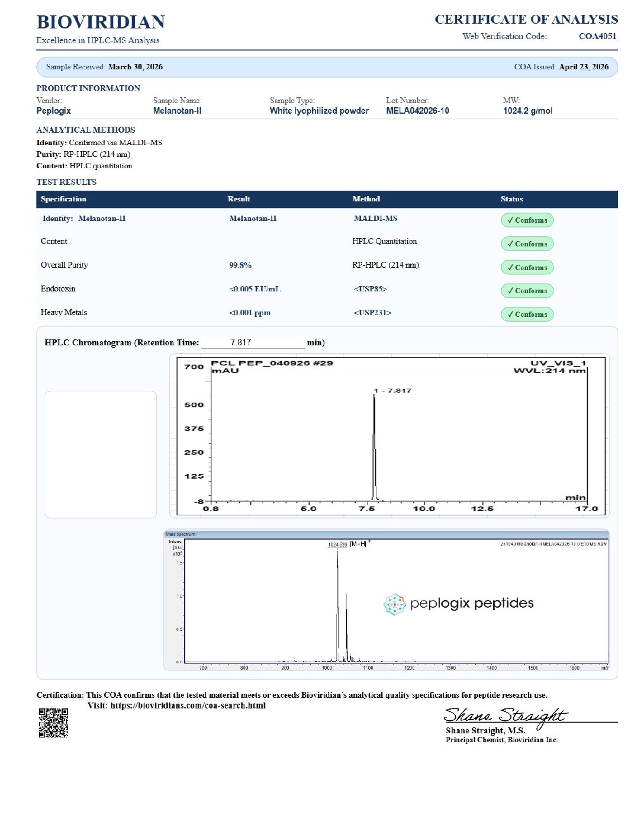
Task: Click purity result 99.8%
Action: tap(240, 265)
